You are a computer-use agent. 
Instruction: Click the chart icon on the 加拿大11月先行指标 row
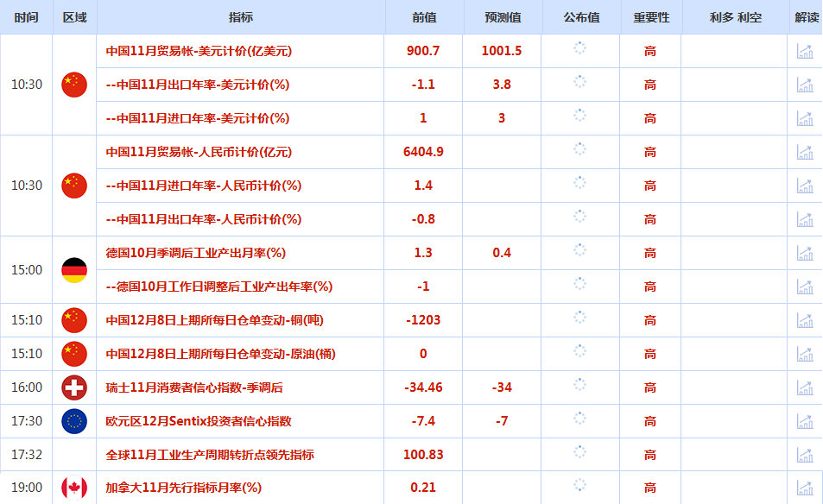click(x=805, y=486)
